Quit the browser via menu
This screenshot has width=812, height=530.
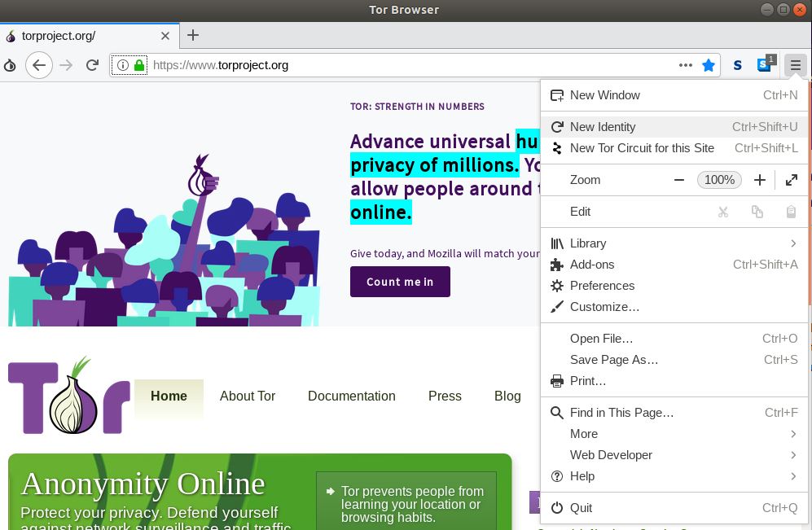[x=674, y=508]
